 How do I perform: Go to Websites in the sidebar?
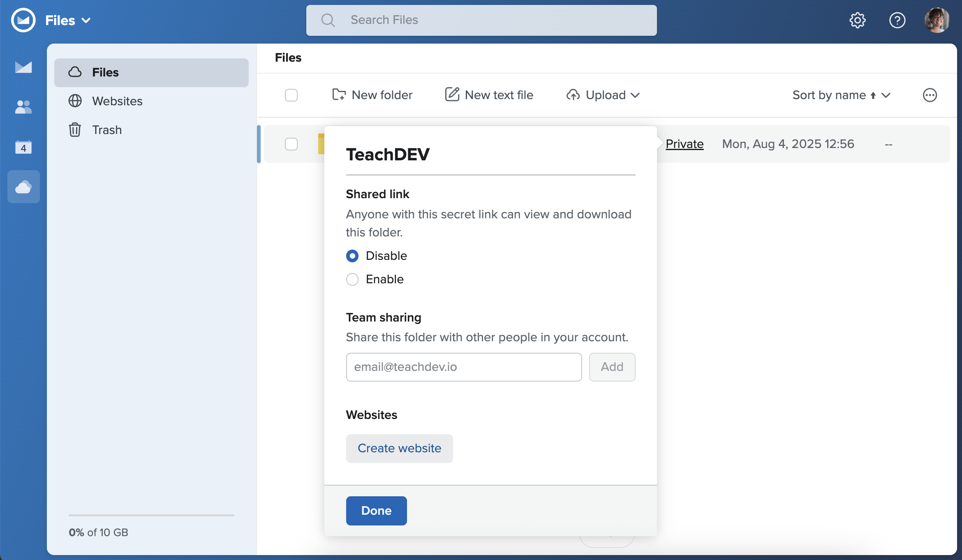tap(151, 101)
